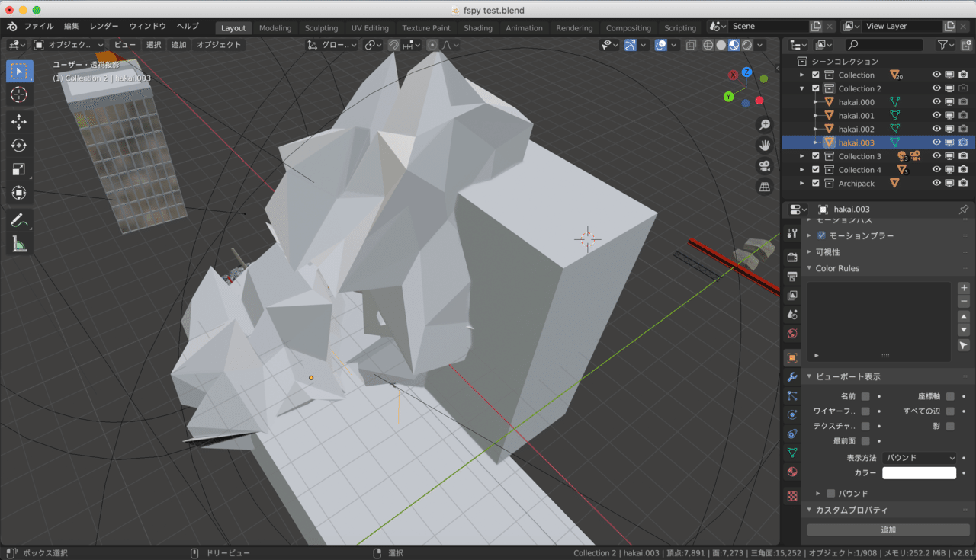The image size is (976, 560).
Task: Hide hakai.003 in viewport via eye icon
Action: 936,142
